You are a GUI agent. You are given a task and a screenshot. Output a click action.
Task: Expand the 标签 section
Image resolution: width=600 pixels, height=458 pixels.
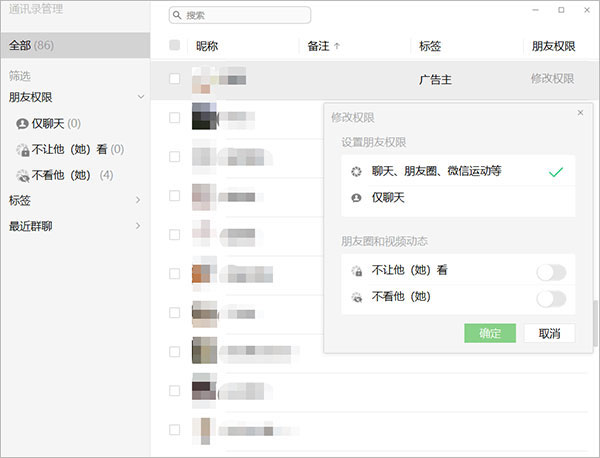pyautogui.click(x=139, y=200)
